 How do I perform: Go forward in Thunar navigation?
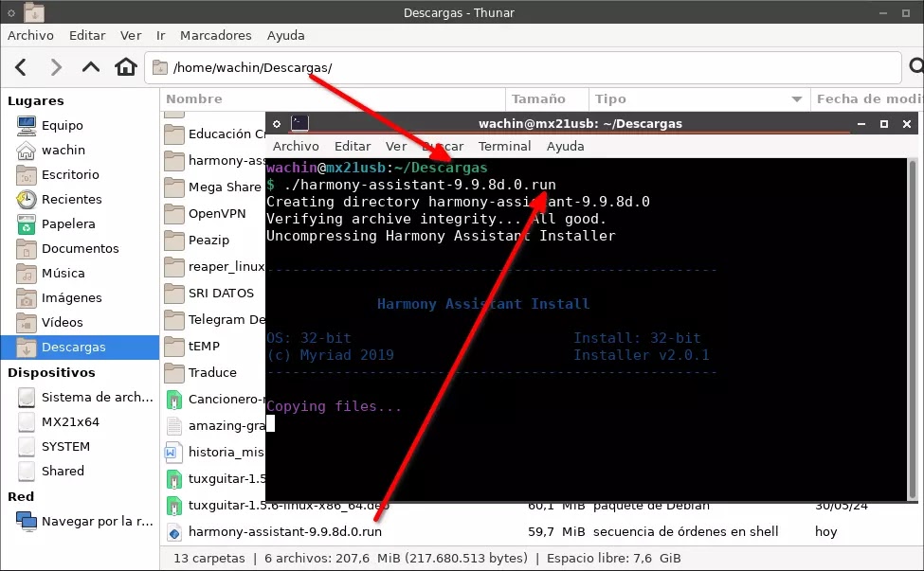(56, 67)
